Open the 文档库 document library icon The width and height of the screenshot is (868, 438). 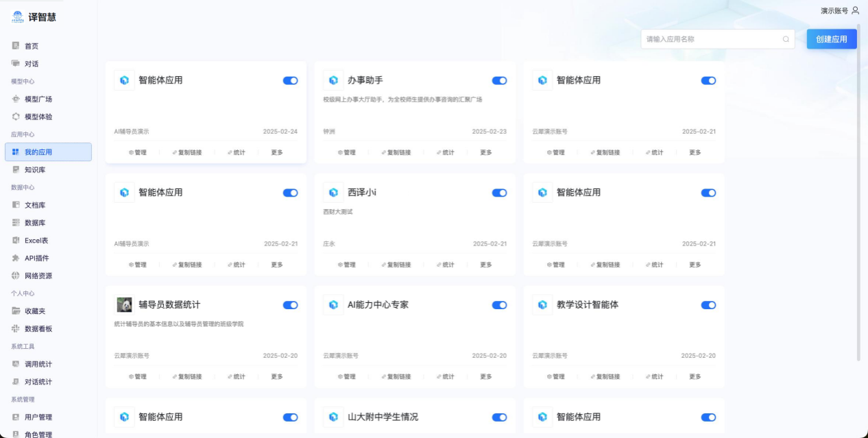click(16, 205)
